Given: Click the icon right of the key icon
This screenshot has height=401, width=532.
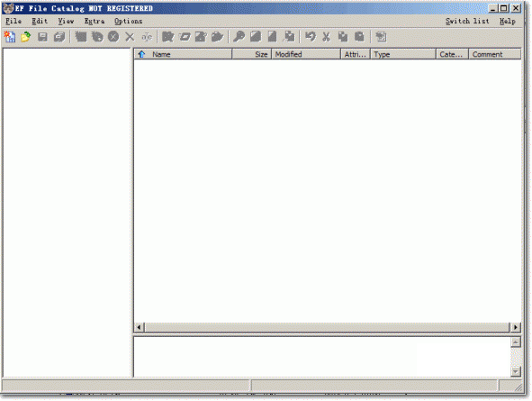Looking at the screenshot, I should point(256,36).
